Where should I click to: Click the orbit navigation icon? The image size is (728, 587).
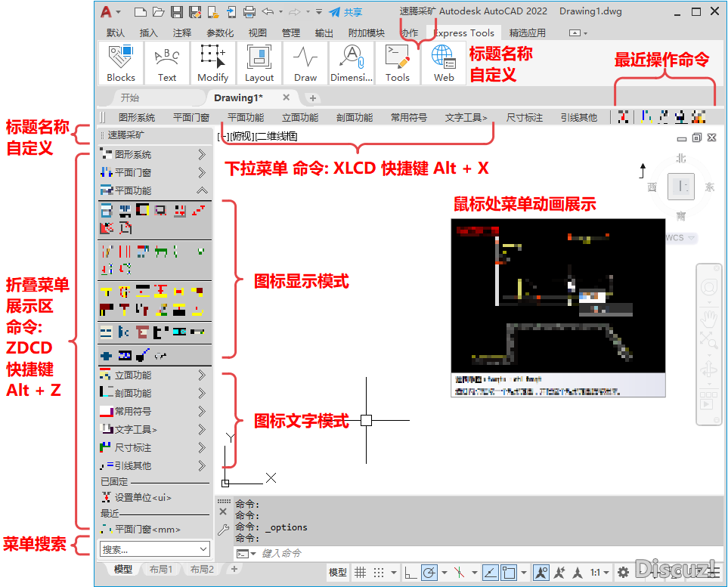tap(708, 370)
